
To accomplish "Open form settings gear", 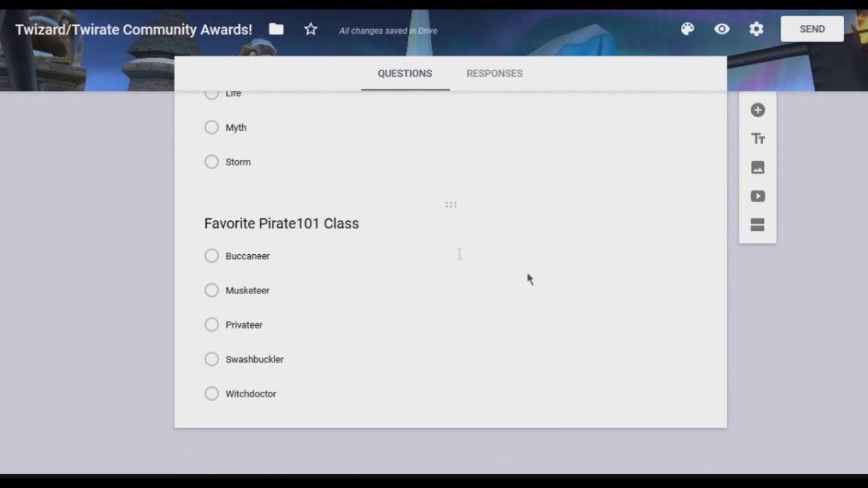I will (x=756, y=29).
